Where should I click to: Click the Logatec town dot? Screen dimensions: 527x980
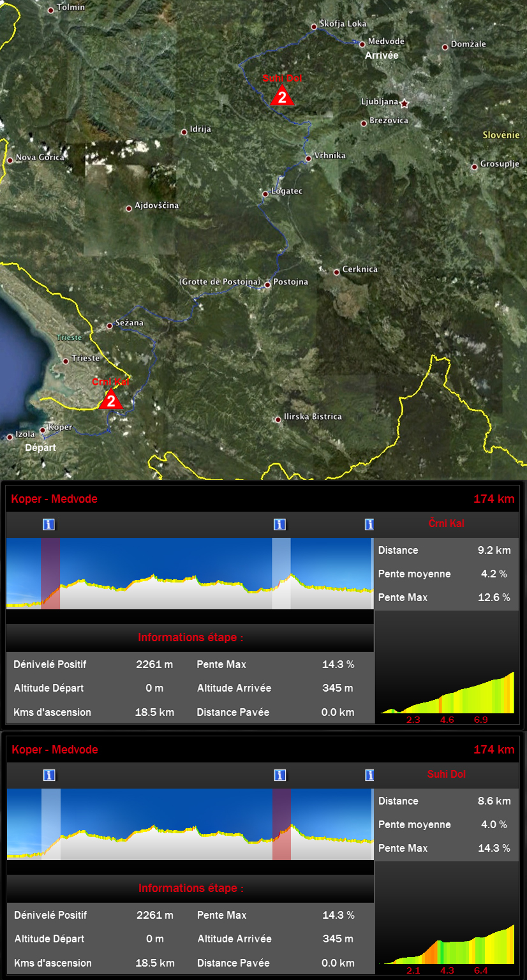[x=265, y=193]
